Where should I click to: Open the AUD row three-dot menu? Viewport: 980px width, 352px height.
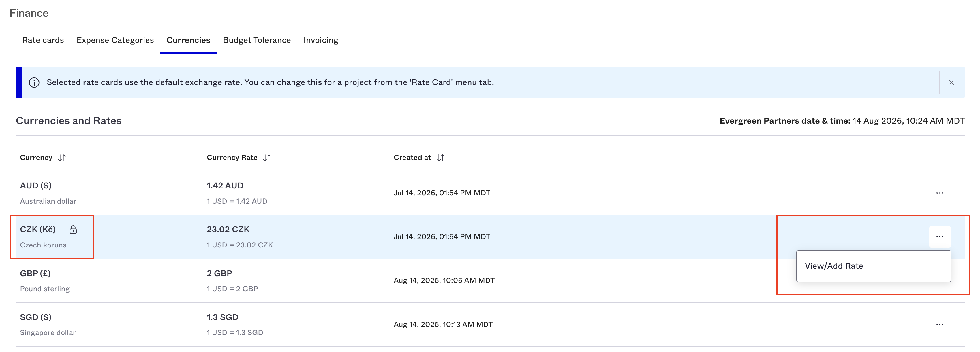coord(940,193)
